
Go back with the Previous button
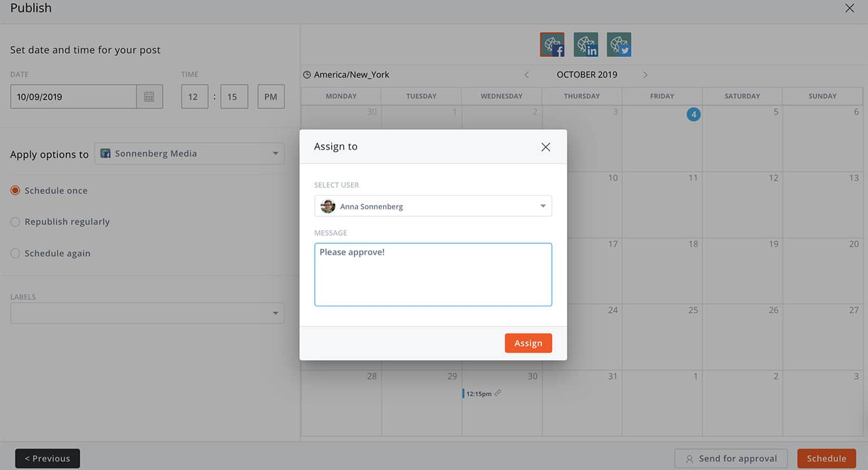pyautogui.click(x=48, y=459)
